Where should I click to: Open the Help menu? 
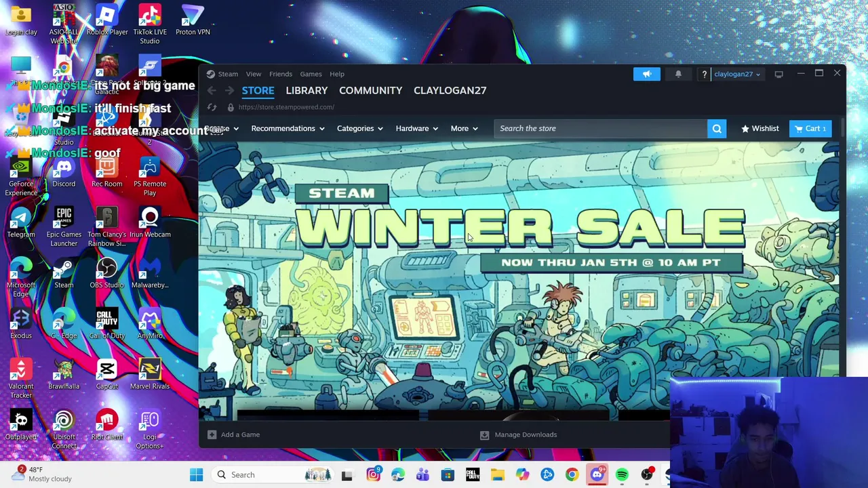pyautogui.click(x=337, y=74)
